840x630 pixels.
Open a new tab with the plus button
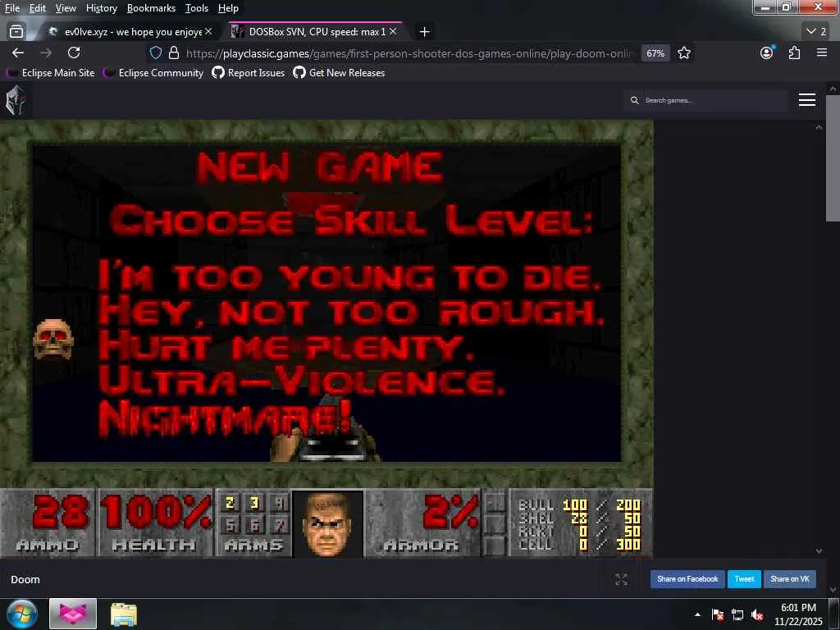[x=424, y=32]
